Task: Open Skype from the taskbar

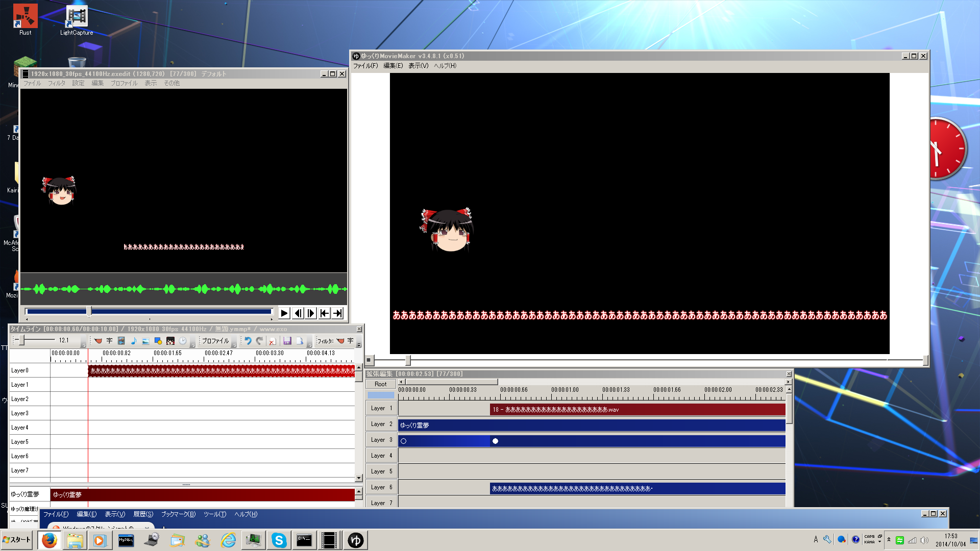Action: 279,540
